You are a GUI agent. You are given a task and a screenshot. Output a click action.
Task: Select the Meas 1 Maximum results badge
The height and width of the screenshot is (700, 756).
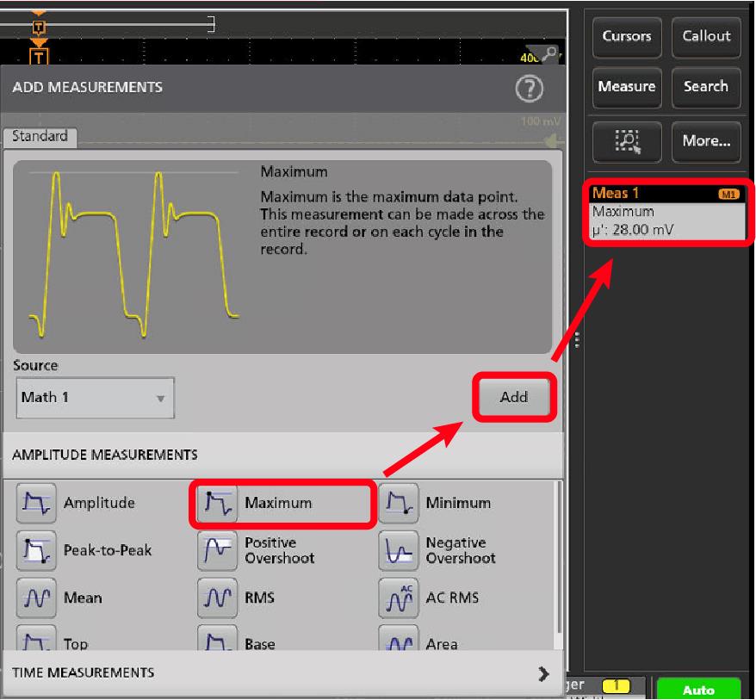pos(666,212)
